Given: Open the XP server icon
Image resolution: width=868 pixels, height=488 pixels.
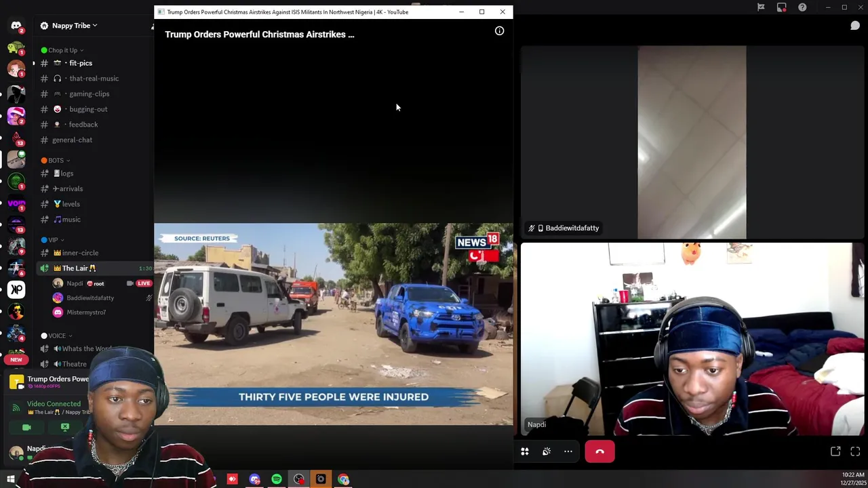Looking at the screenshot, I should tap(16, 289).
